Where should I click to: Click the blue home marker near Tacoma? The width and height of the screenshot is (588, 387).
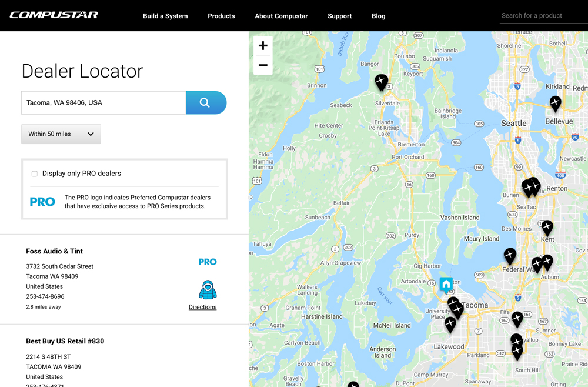(x=446, y=285)
